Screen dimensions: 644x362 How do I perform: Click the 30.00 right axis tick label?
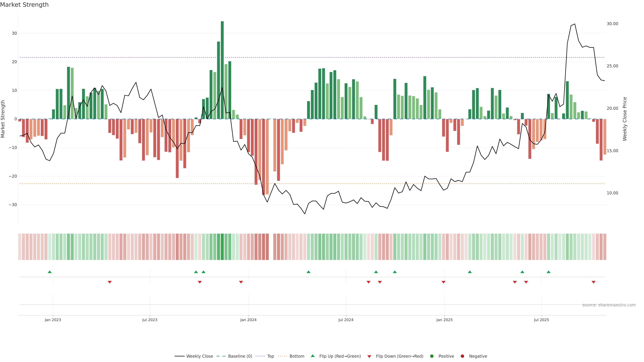[612, 24]
